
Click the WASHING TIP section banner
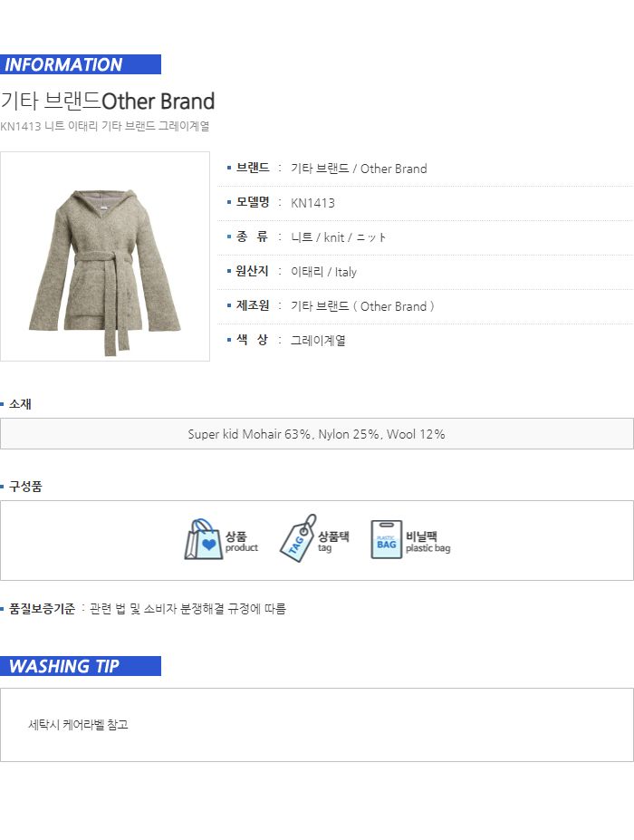[81, 666]
